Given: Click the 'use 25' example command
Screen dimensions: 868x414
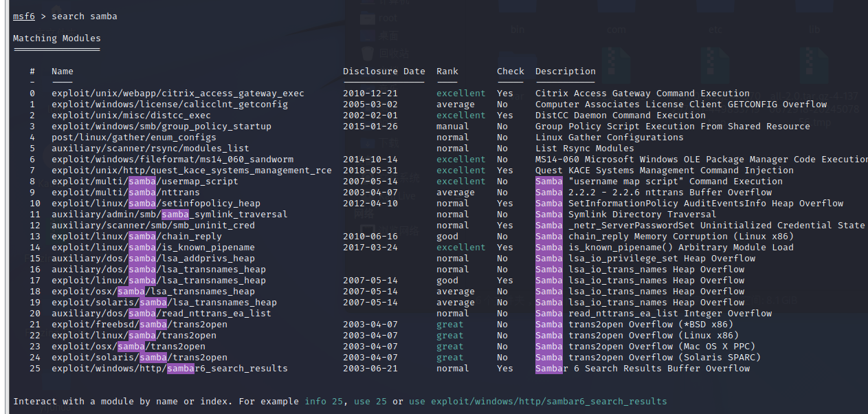Looking at the screenshot, I should coord(370,401).
